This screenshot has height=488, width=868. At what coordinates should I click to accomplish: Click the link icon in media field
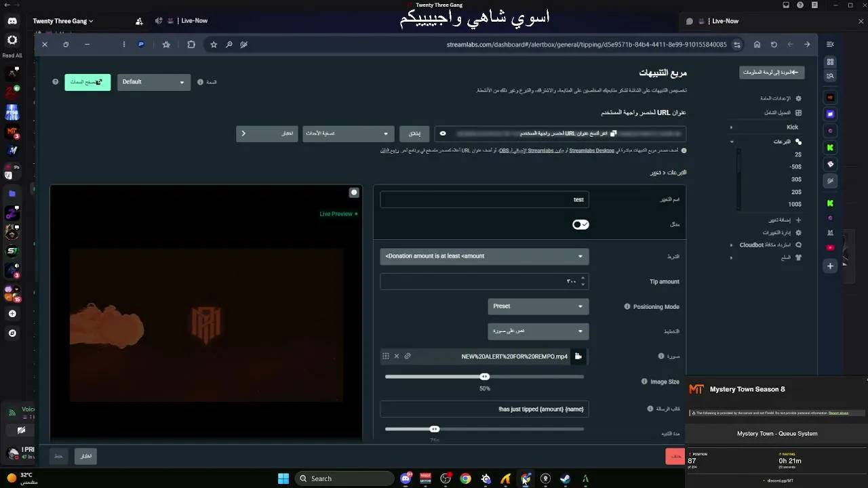(408, 357)
